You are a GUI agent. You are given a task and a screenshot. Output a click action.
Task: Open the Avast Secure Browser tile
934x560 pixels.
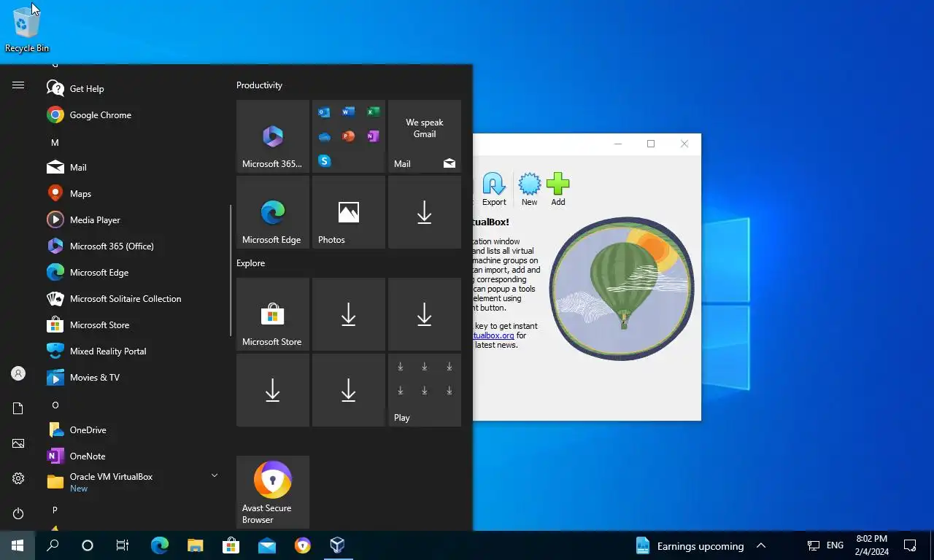[x=273, y=492]
